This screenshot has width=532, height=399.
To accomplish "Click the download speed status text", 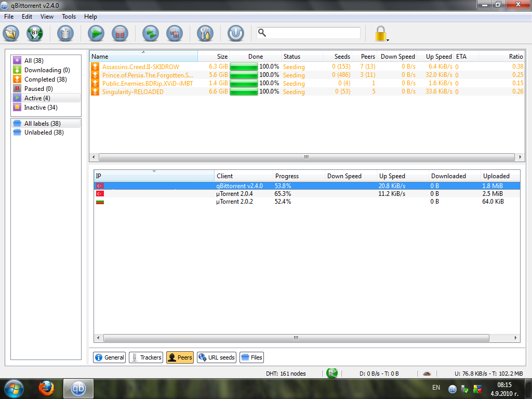I will click(379, 374).
